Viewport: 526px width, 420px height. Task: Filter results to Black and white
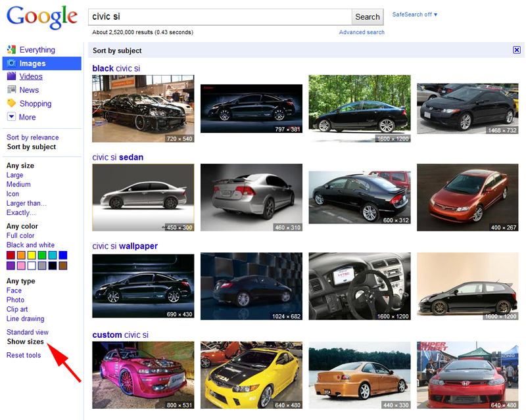coord(30,245)
